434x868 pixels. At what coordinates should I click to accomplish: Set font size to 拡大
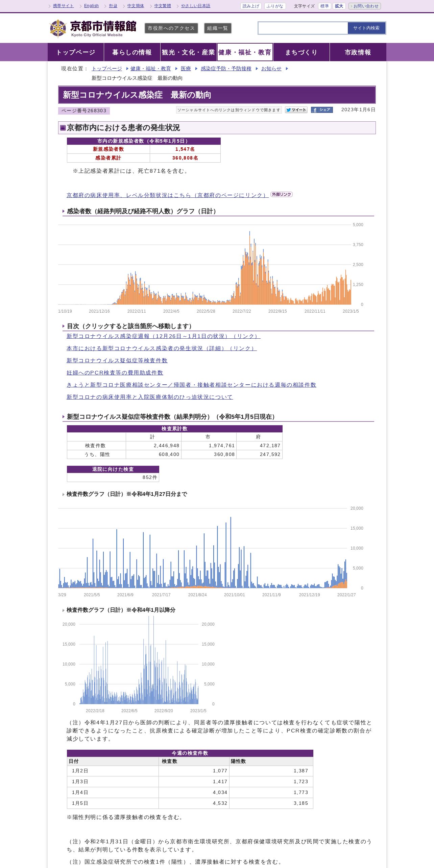click(x=339, y=6)
